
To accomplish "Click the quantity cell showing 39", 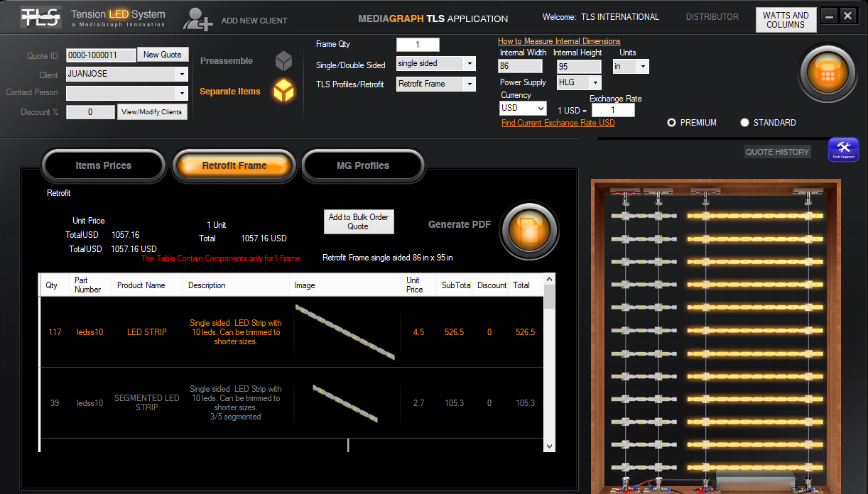I will tap(55, 403).
